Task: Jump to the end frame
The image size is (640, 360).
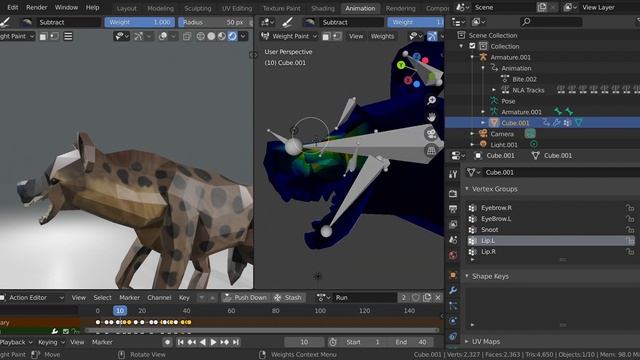Action: tap(236, 342)
